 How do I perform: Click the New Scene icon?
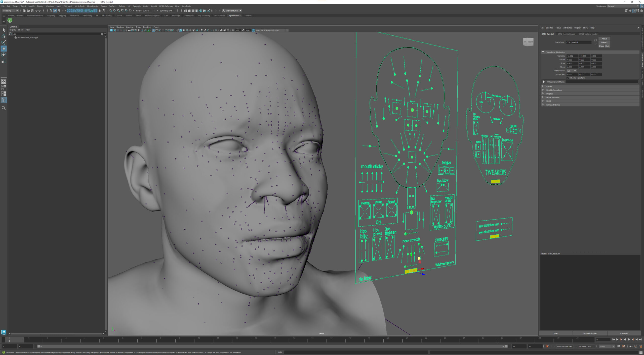(24, 11)
